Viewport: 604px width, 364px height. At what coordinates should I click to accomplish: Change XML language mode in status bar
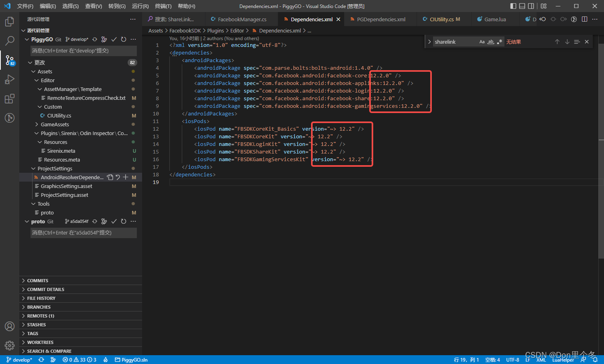point(541,360)
